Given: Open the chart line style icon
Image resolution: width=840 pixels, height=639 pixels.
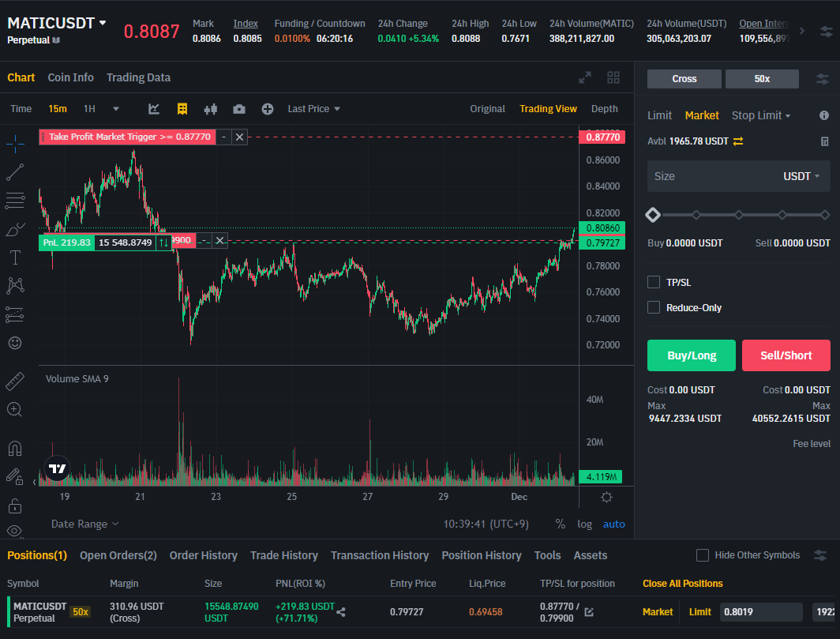Looking at the screenshot, I should tap(154, 109).
